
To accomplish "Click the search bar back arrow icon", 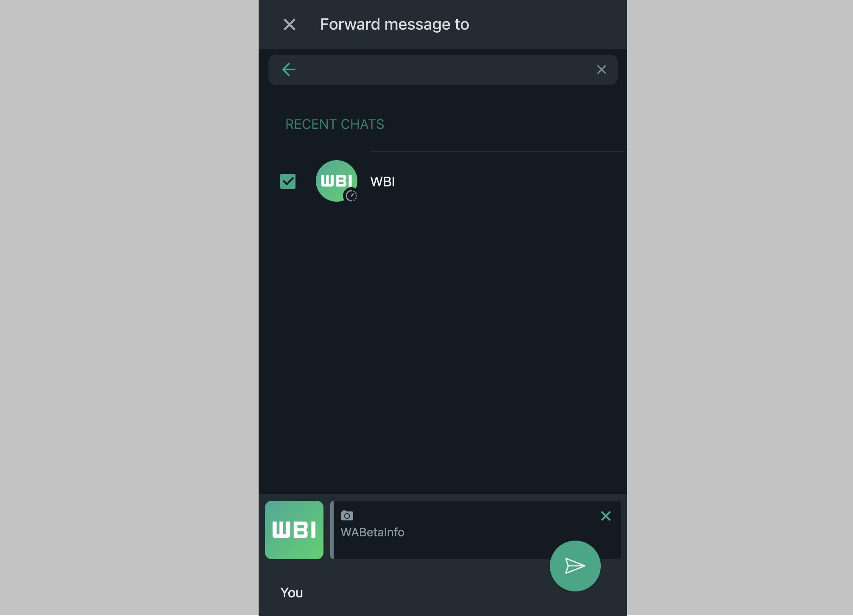I will [288, 69].
